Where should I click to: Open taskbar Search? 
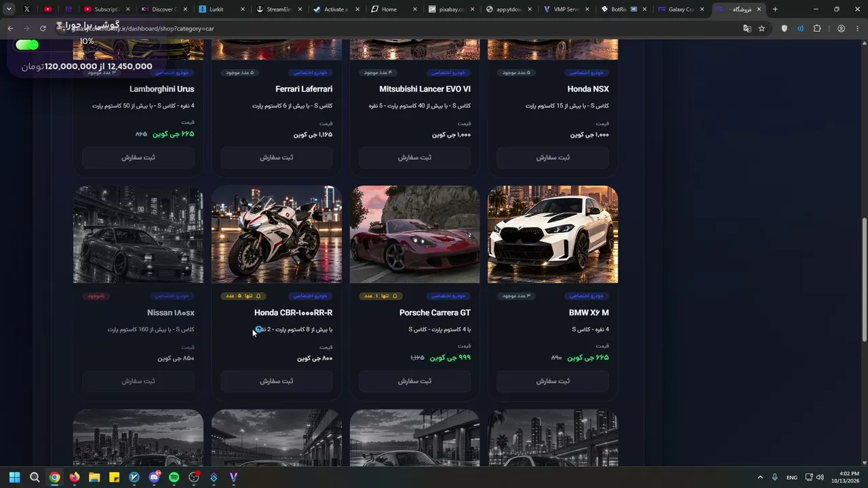[x=35, y=477]
